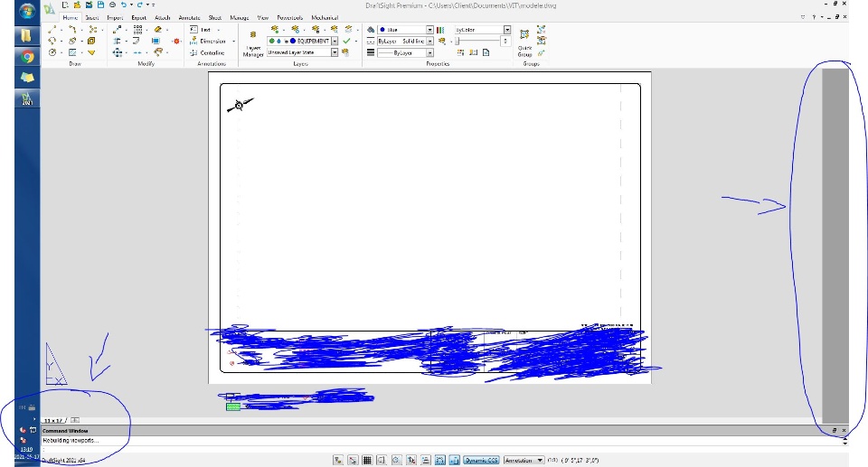
Task: Toggle Polar mode in status bar
Action: click(x=396, y=460)
